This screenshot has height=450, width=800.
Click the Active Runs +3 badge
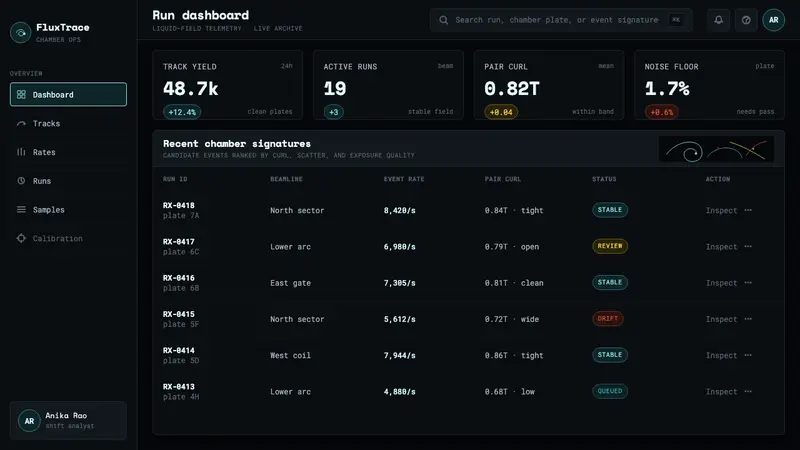(x=334, y=112)
